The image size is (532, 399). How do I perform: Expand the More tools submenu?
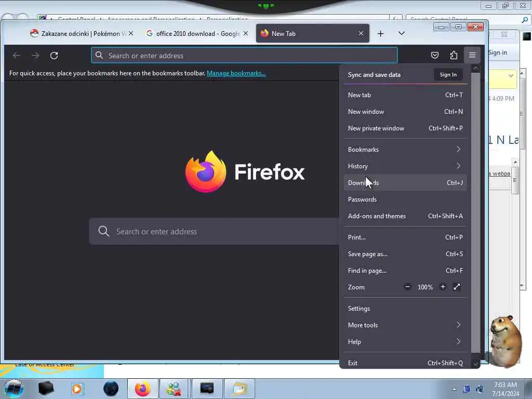(405, 325)
